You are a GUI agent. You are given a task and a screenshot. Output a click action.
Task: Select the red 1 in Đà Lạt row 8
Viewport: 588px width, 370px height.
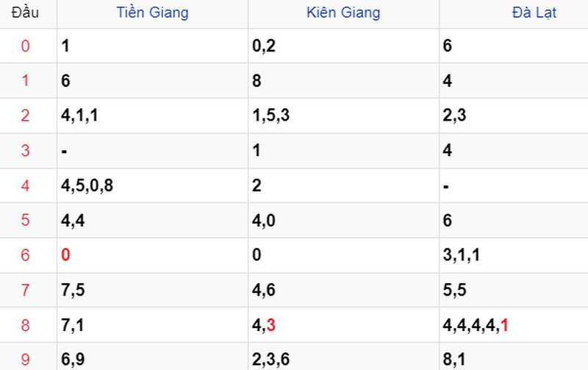pyautogui.click(x=504, y=325)
